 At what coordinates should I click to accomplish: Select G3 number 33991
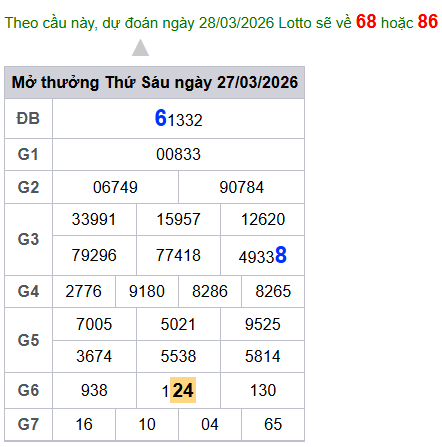[94, 219]
